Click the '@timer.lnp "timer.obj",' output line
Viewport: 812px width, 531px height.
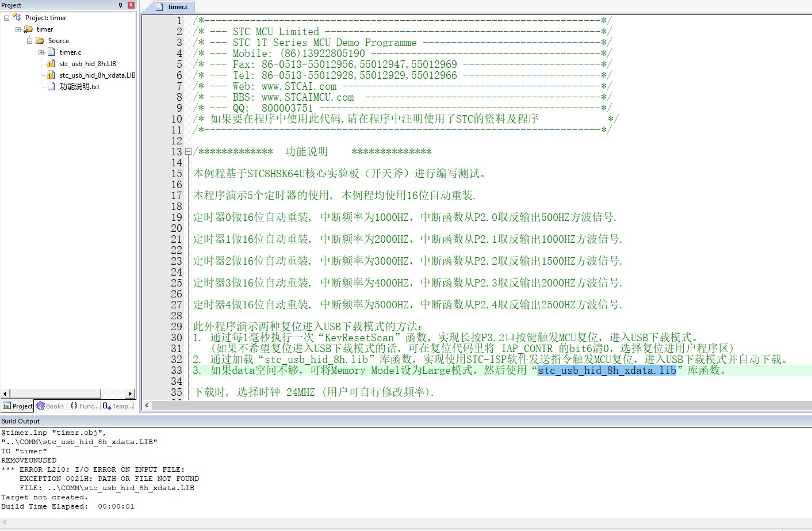[53, 433]
